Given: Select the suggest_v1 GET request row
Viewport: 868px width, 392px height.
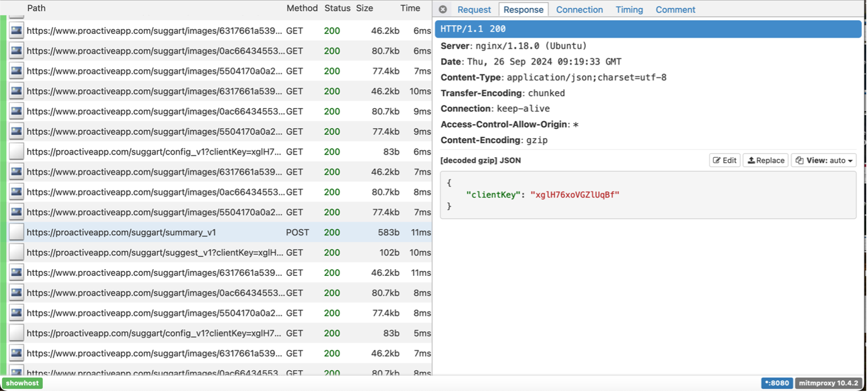Looking at the screenshot, I should tap(155, 253).
